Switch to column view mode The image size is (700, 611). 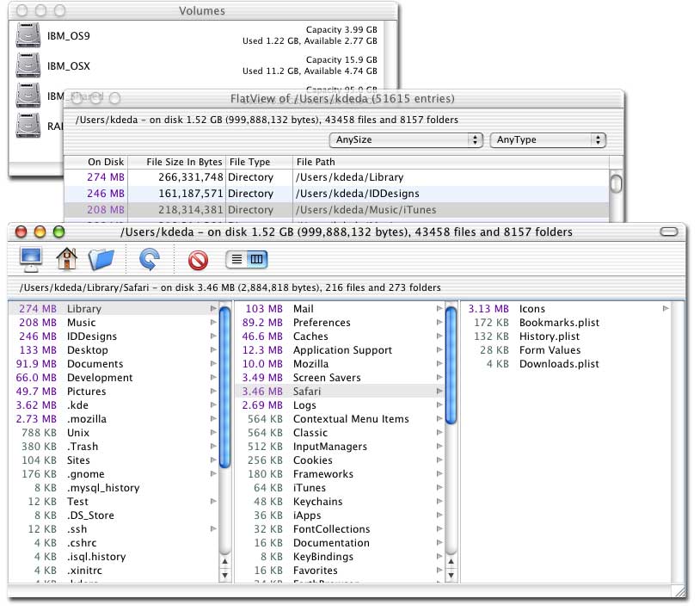pyautogui.click(x=258, y=258)
